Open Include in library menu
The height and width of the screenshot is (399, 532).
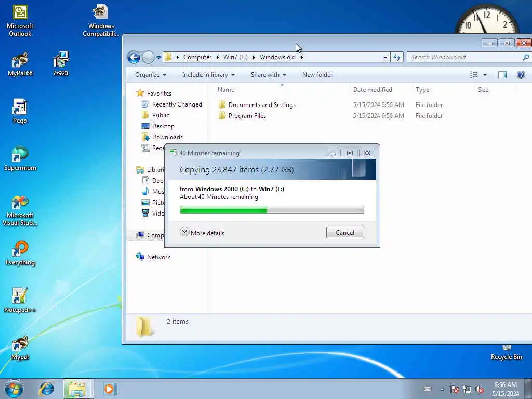pyautogui.click(x=208, y=75)
